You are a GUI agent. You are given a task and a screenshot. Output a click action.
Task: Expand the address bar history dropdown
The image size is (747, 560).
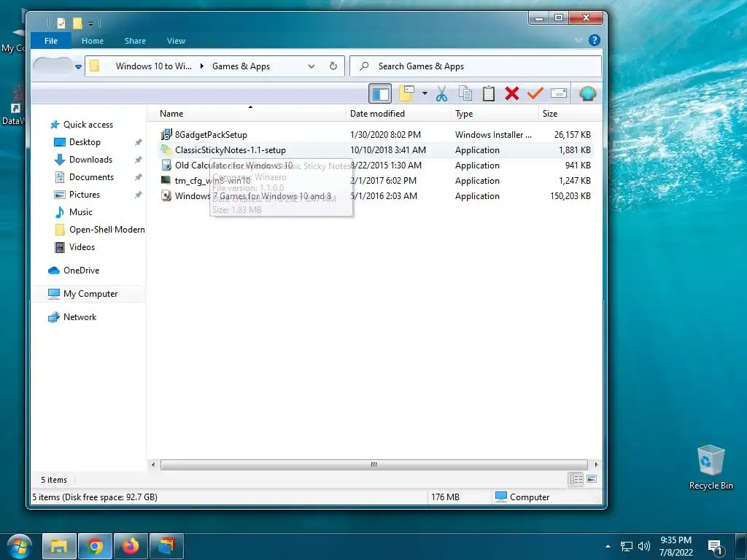(x=311, y=66)
